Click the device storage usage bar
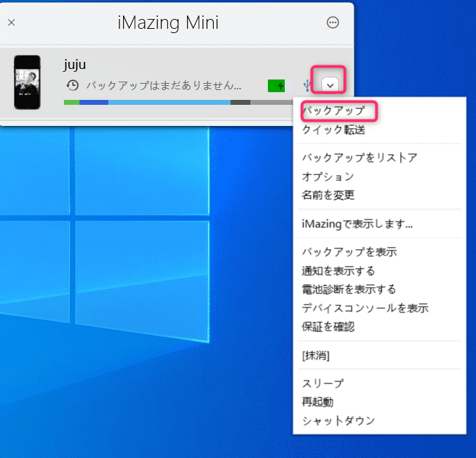The width and height of the screenshot is (476, 458). tap(178, 102)
